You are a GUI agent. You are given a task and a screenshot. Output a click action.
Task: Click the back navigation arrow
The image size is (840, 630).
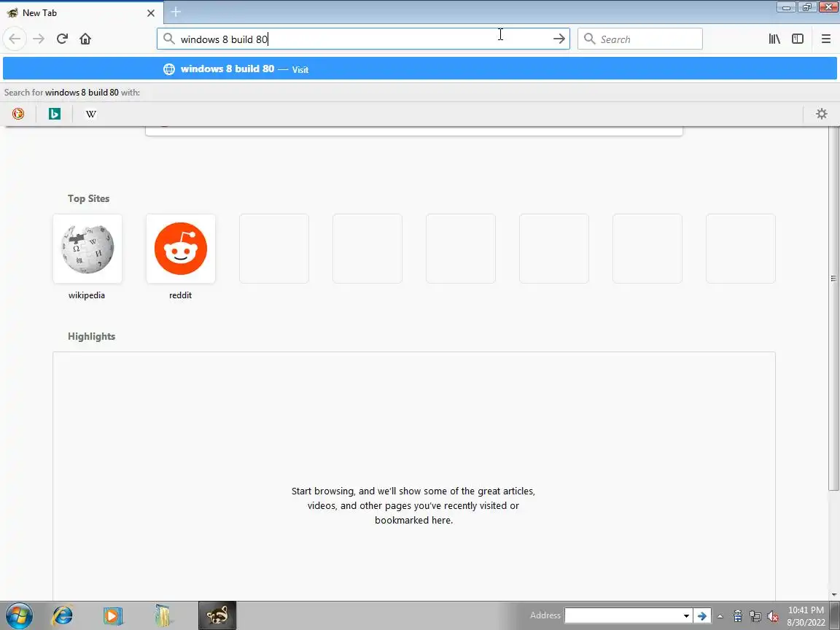point(15,39)
